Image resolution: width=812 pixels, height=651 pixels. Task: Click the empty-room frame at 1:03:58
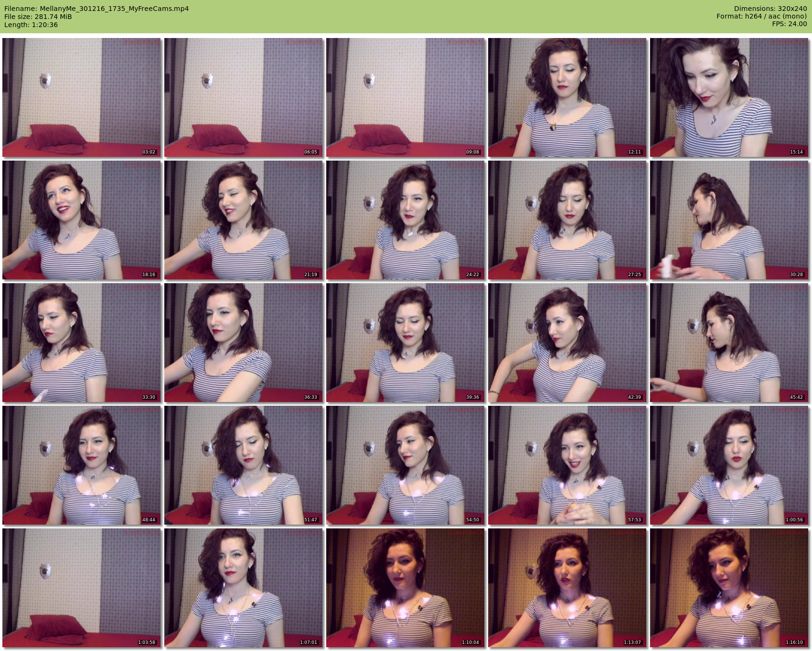click(x=82, y=588)
